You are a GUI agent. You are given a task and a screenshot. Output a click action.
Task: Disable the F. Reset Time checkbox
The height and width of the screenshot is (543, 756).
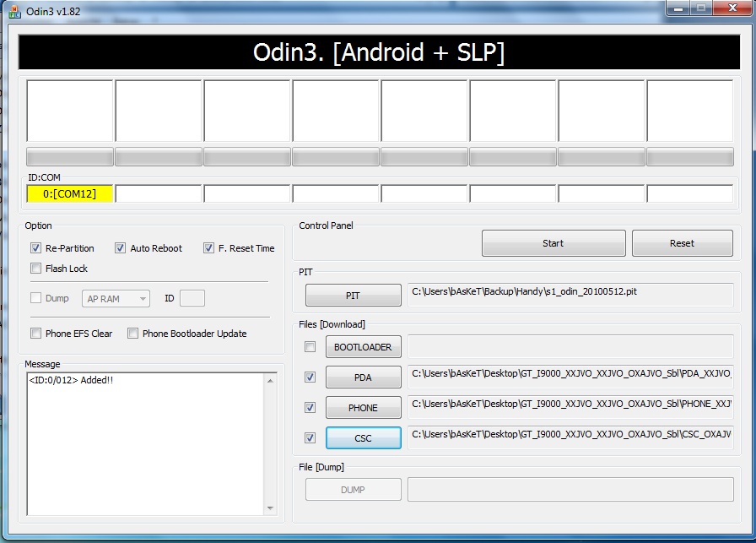tap(208, 248)
